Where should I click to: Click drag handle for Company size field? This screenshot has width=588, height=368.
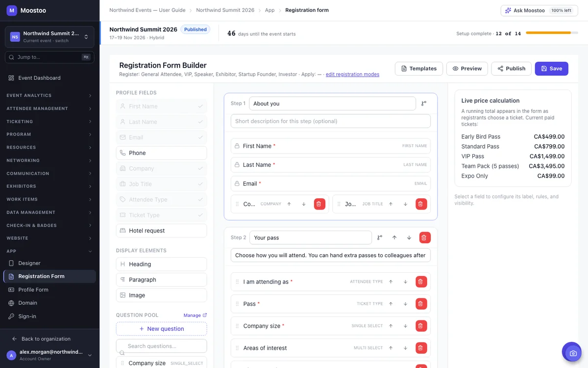coord(238,326)
